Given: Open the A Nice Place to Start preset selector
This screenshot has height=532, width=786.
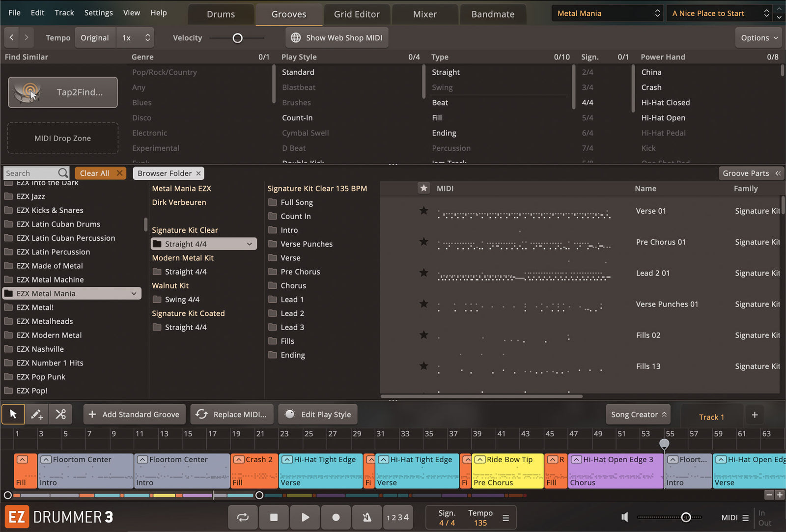Looking at the screenshot, I should [719, 13].
